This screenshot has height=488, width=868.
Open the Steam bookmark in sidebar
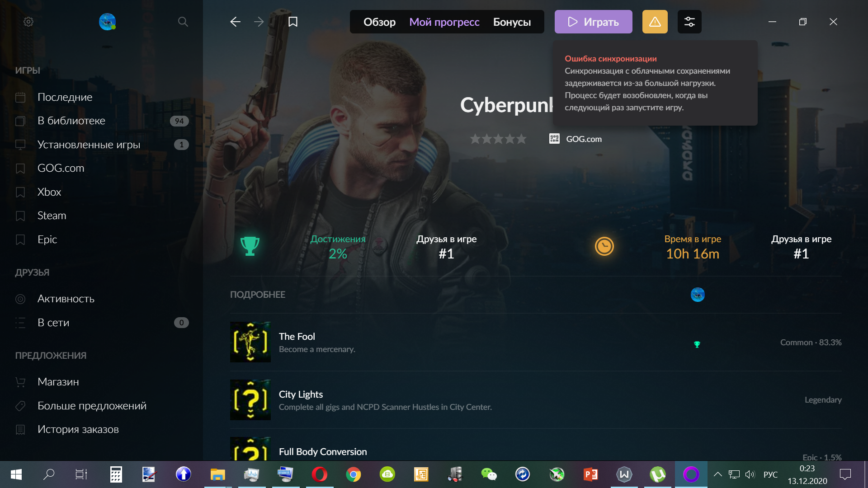pos(52,216)
